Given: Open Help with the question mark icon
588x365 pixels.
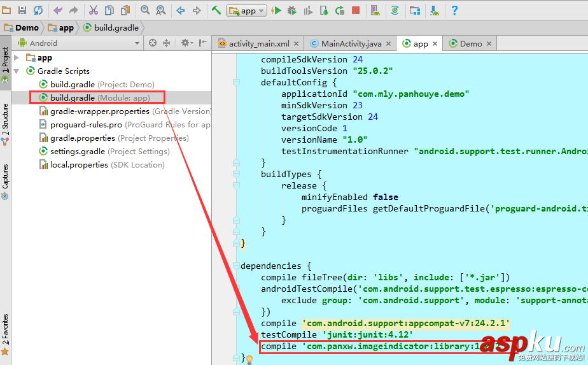Looking at the screenshot, I should pyautogui.click(x=454, y=10).
